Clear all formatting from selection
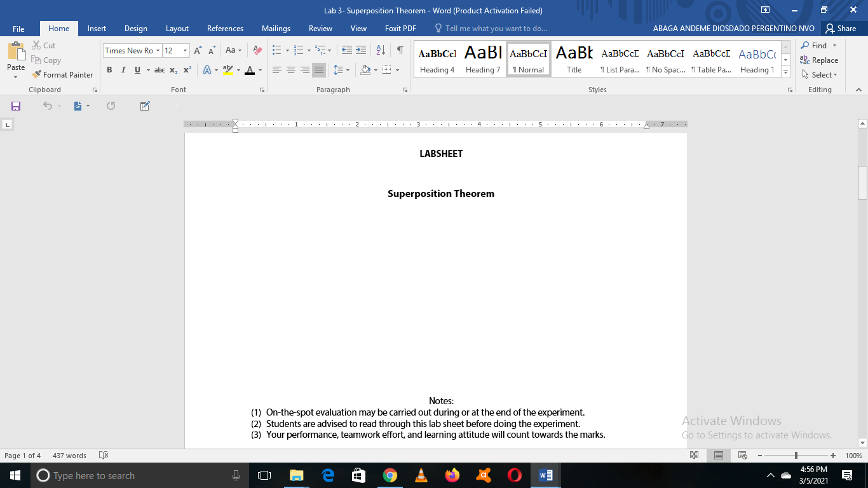 tap(256, 48)
